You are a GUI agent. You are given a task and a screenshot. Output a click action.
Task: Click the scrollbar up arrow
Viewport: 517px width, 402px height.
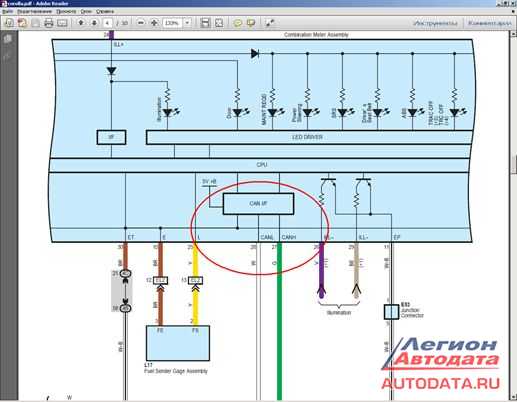(514, 34)
